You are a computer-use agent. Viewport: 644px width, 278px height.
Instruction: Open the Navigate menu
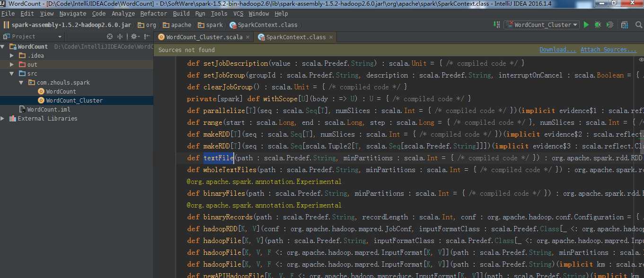click(x=72, y=14)
